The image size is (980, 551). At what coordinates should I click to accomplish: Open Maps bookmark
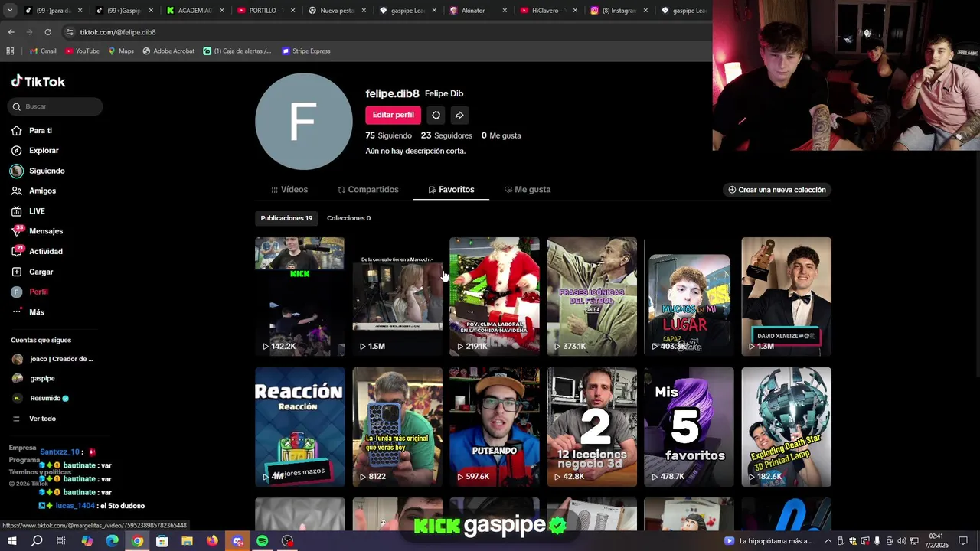click(121, 51)
